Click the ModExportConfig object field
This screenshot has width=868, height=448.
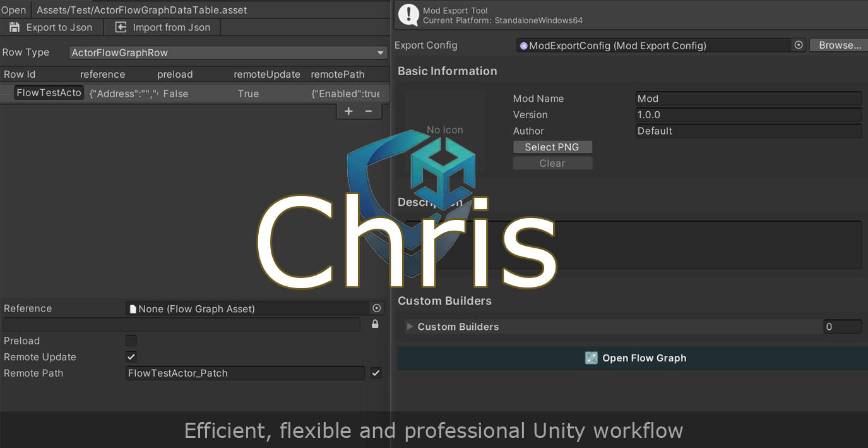(x=653, y=45)
